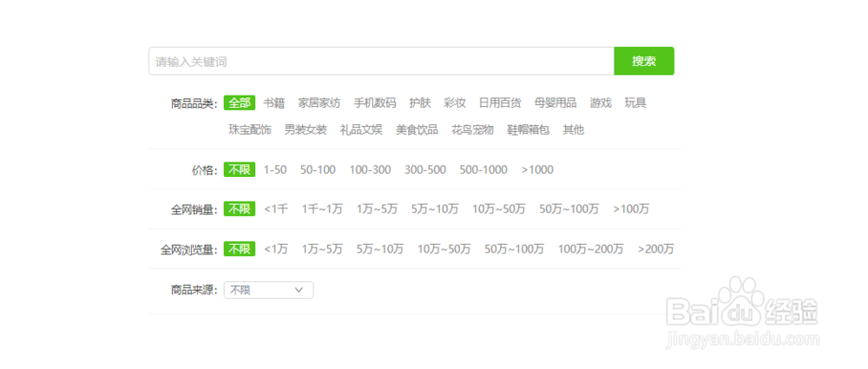Select 不限 in the 全网销量 row
Screen dimensions: 868x369
(240, 209)
